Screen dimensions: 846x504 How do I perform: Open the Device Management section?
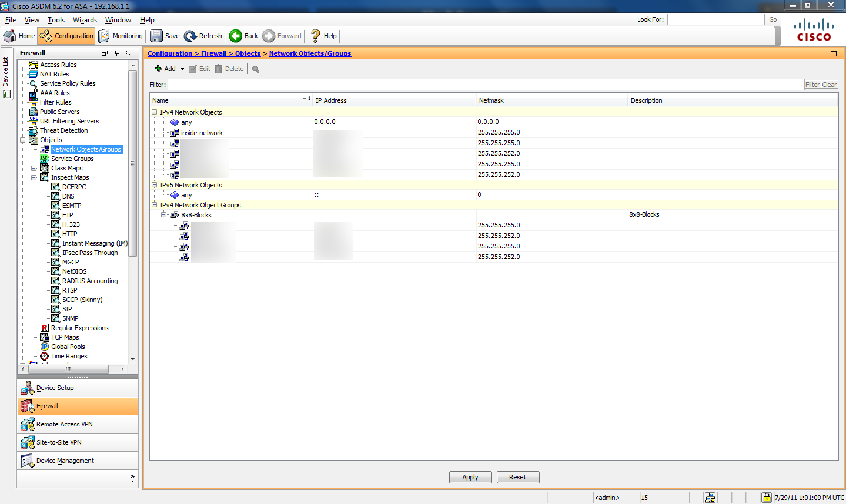78,461
